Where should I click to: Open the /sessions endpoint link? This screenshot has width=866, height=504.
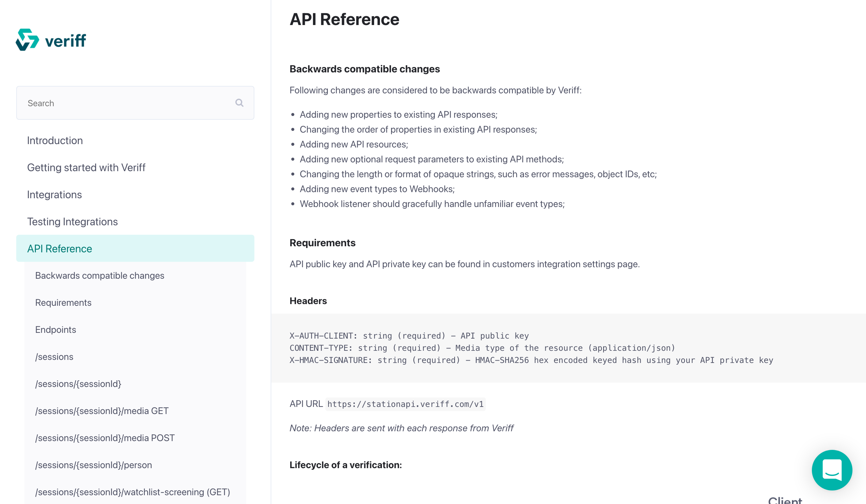(x=54, y=357)
